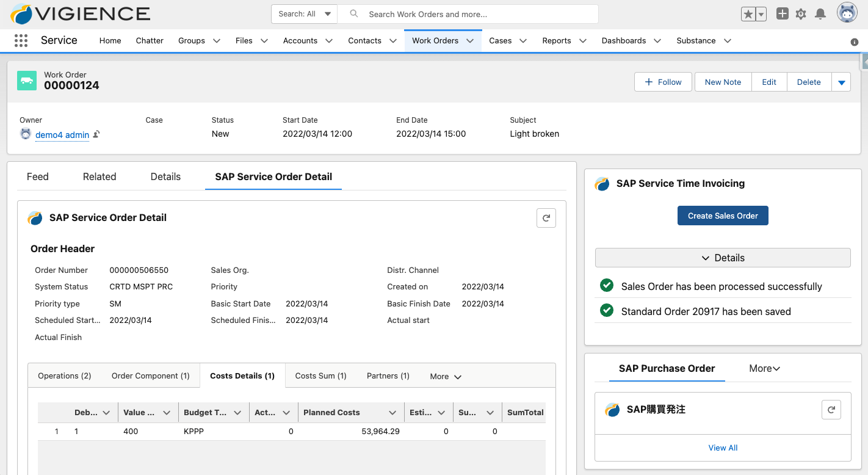
Task: Expand the Contacts nav menu chevron
Action: [x=393, y=41]
